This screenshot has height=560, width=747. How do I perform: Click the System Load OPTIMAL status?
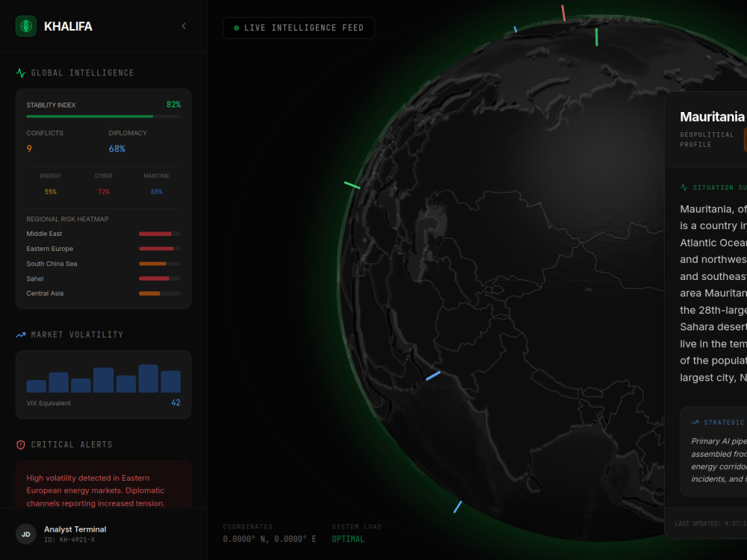click(x=348, y=539)
